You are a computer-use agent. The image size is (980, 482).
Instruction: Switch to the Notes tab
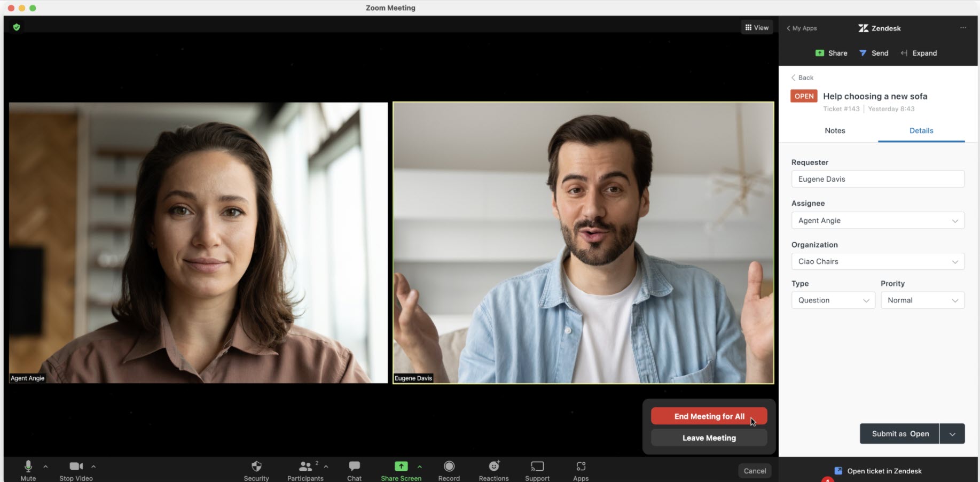pyautogui.click(x=835, y=131)
